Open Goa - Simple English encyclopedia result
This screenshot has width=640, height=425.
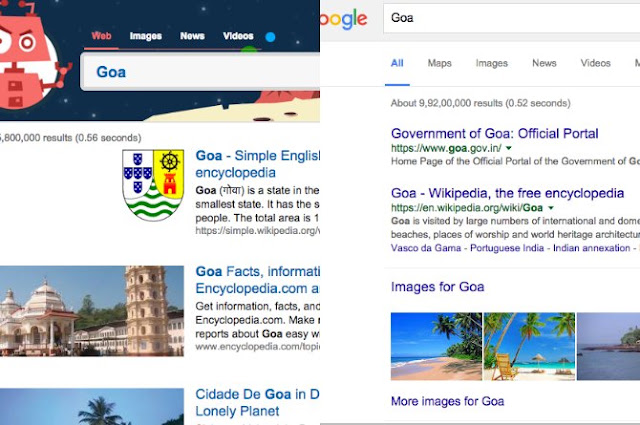tap(257, 164)
